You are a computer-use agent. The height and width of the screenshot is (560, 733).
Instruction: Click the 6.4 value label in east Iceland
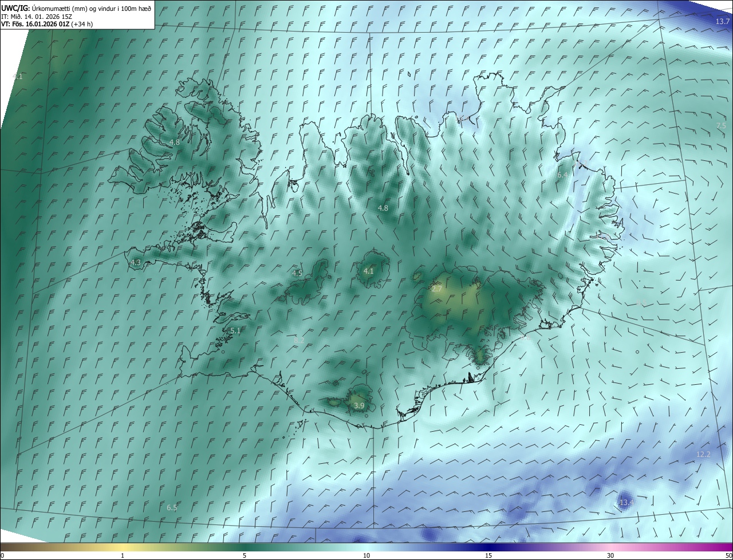pyautogui.click(x=562, y=175)
